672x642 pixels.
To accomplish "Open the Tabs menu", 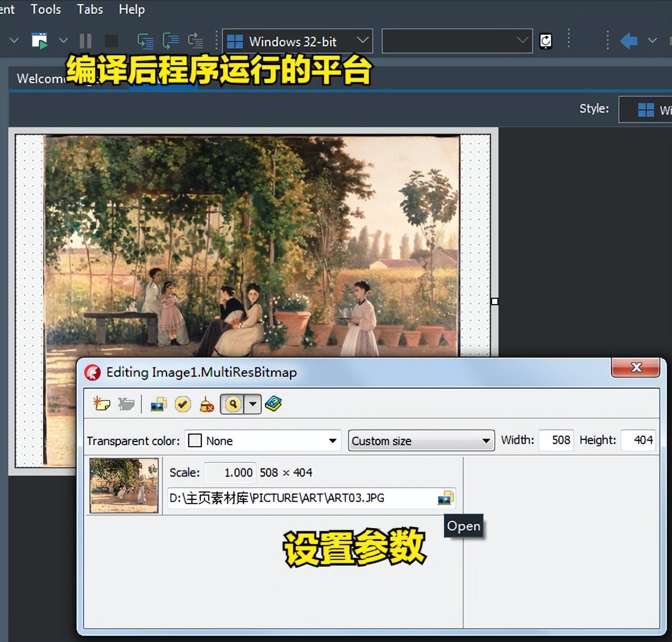I will coord(90,9).
